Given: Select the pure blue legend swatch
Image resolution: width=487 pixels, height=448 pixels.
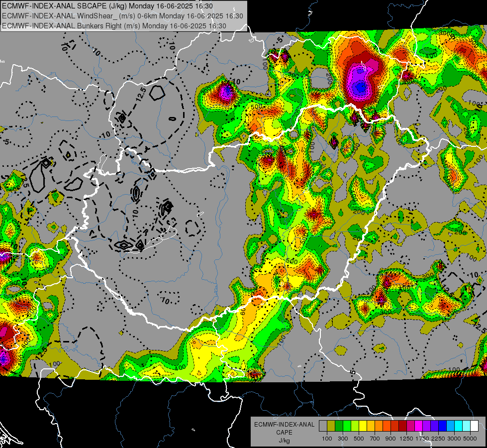Looking at the screenshot, I should pos(443,426).
